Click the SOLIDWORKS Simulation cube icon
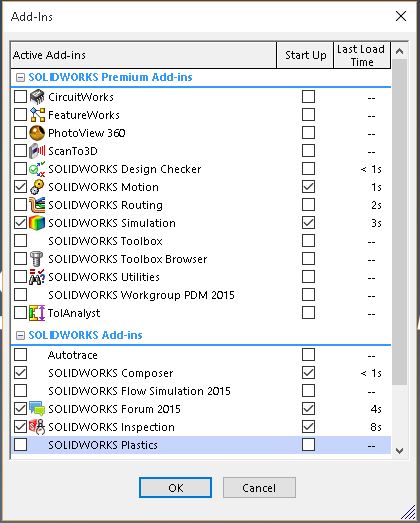Viewport: 420px width, 523px height. [x=37, y=223]
